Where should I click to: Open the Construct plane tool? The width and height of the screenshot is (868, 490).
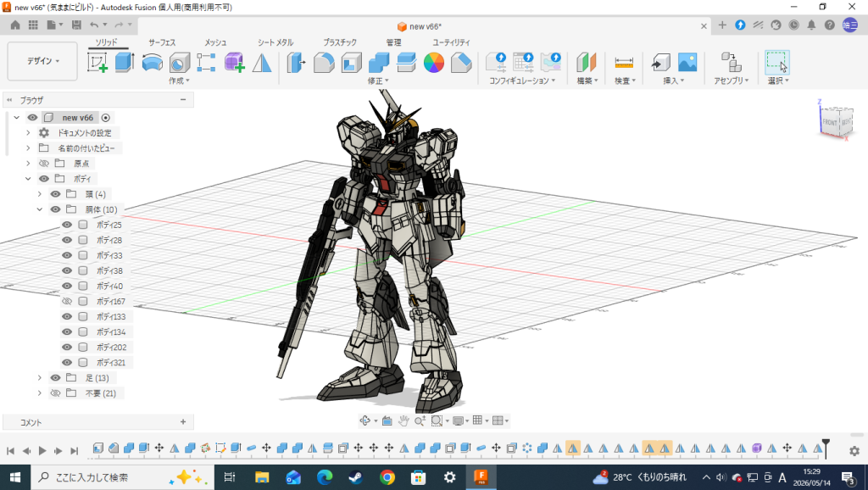(587, 62)
